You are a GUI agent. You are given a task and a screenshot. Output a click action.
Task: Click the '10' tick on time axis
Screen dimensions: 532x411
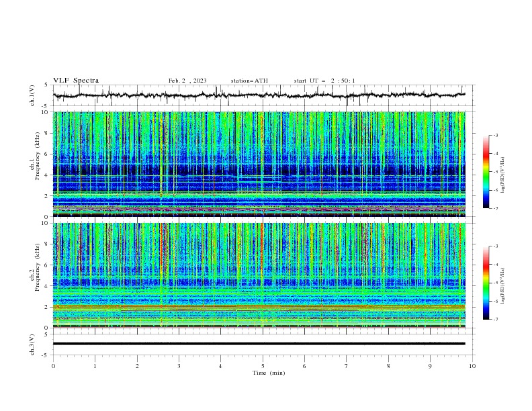[x=472, y=366]
